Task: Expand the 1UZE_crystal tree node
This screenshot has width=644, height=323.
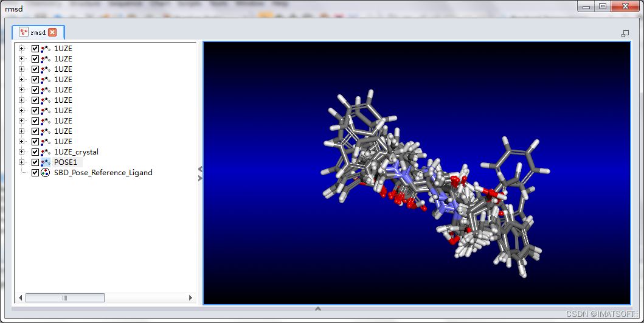Action: 22,151
